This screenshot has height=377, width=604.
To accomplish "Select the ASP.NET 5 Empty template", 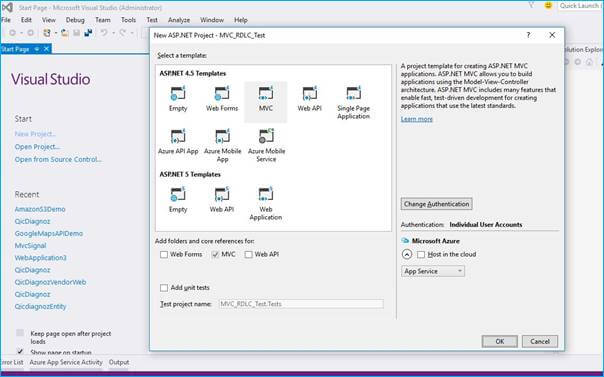I will click(178, 200).
